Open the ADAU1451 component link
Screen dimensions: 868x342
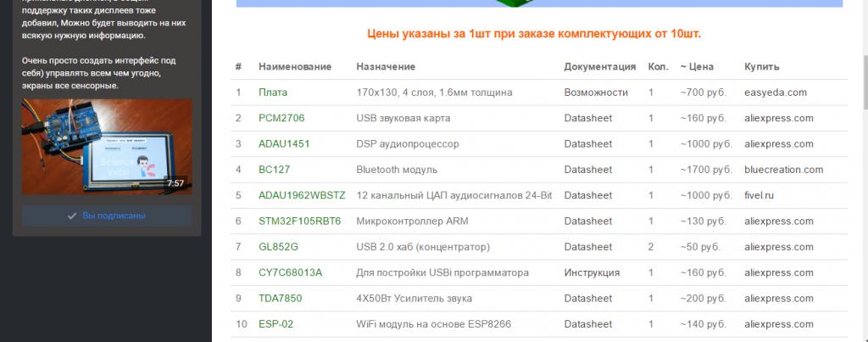point(284,144)
